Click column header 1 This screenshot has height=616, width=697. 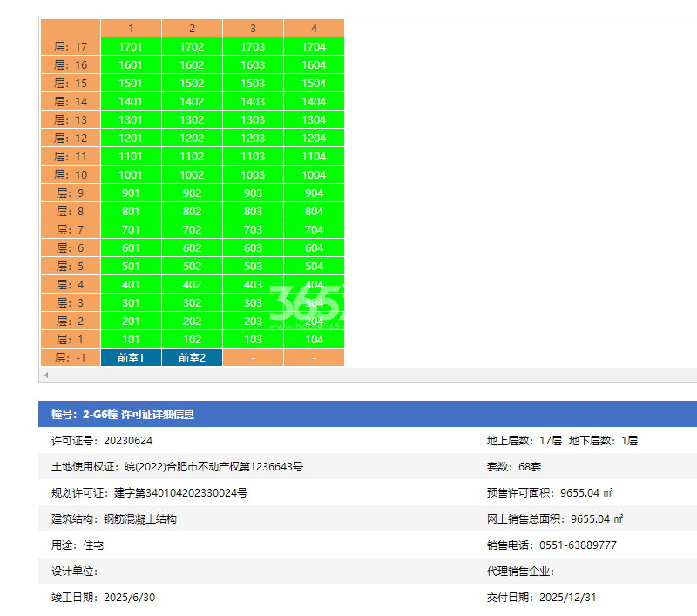coord(131,28)
